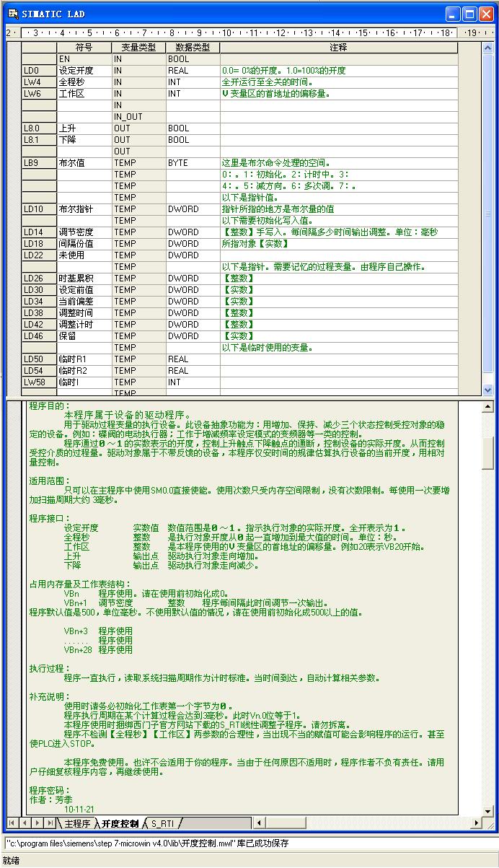Go to previous tab with arrow button

25,823
